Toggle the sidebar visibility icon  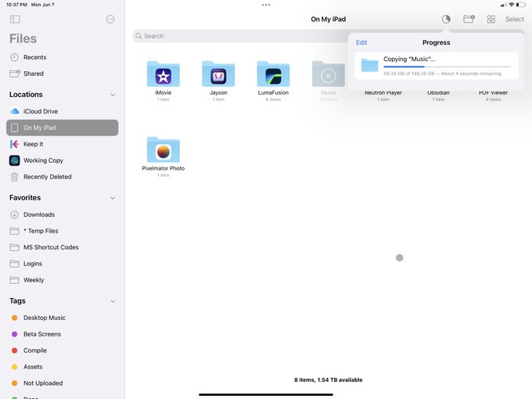(15, 20)
